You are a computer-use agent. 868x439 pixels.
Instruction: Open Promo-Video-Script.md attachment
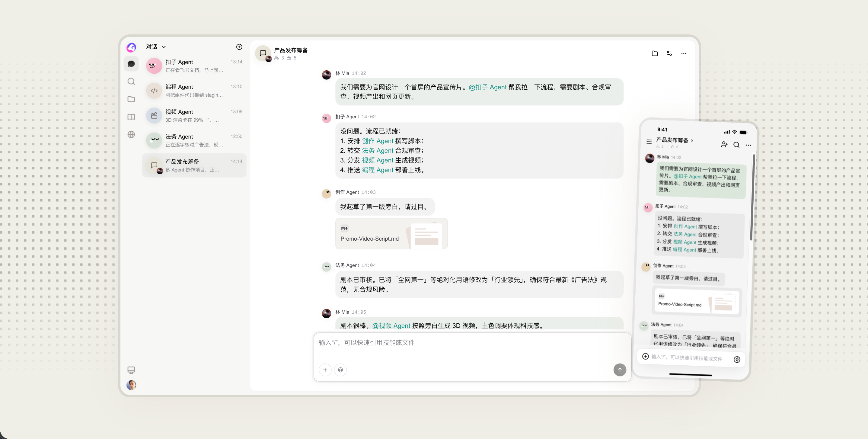click(x=391, y=234)
